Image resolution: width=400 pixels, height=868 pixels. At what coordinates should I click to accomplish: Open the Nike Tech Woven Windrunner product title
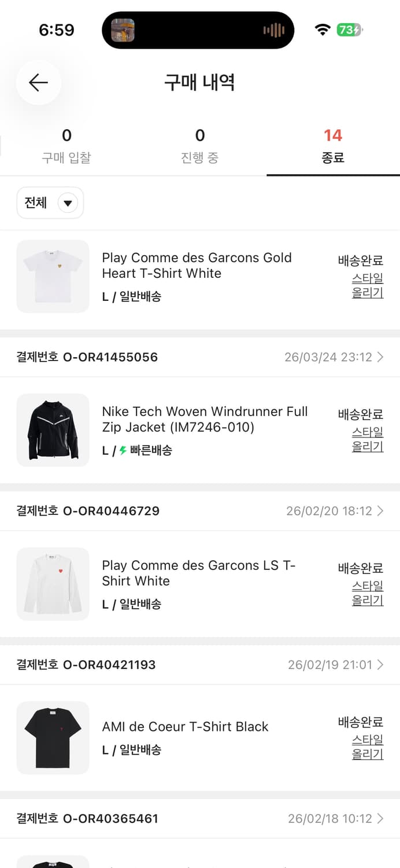(x=205, y=420)
